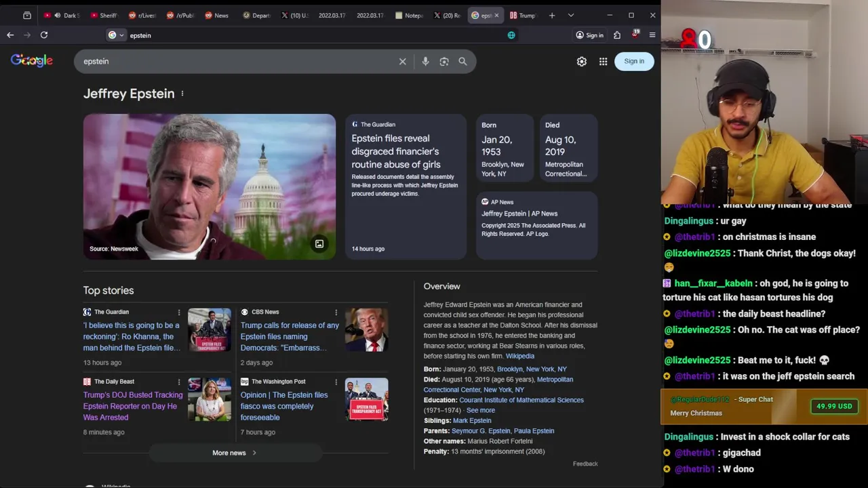Image resolution: width=868 pixels, height=488 pixels.
Task: Click into the Google search box
Action: tap(237, 61)
